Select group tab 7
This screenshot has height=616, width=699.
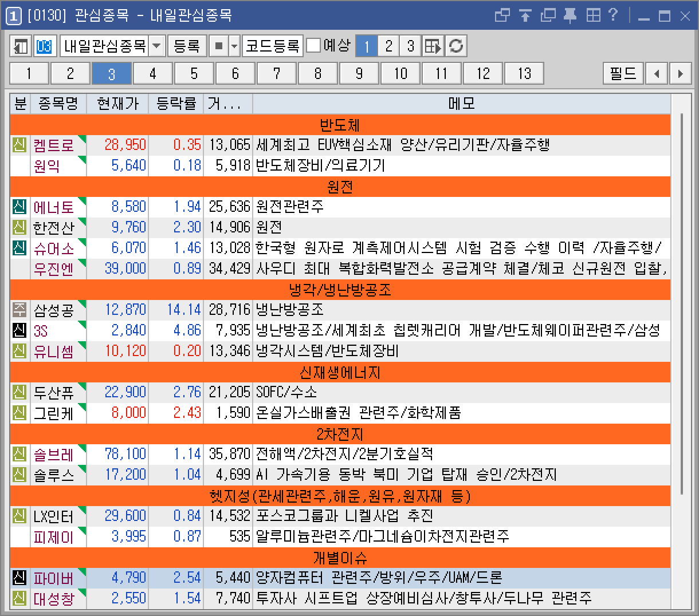[277, 74]
